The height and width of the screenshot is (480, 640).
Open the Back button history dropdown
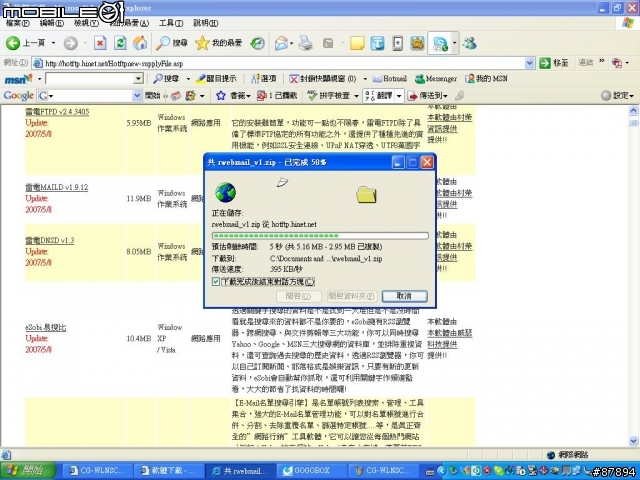pos(53,43)
